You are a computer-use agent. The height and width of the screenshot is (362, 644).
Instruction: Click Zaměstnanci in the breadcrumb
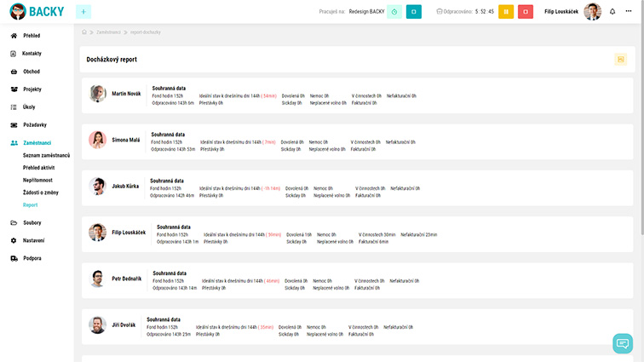[107, 32]
